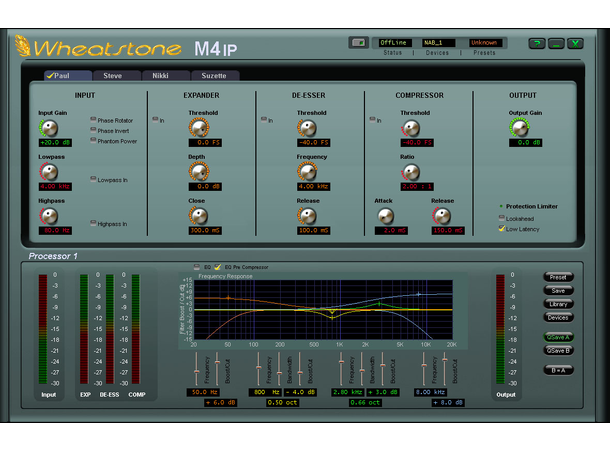
Task: Click the QSave B button
Action: pyautogui.click(x=558, y=350)
